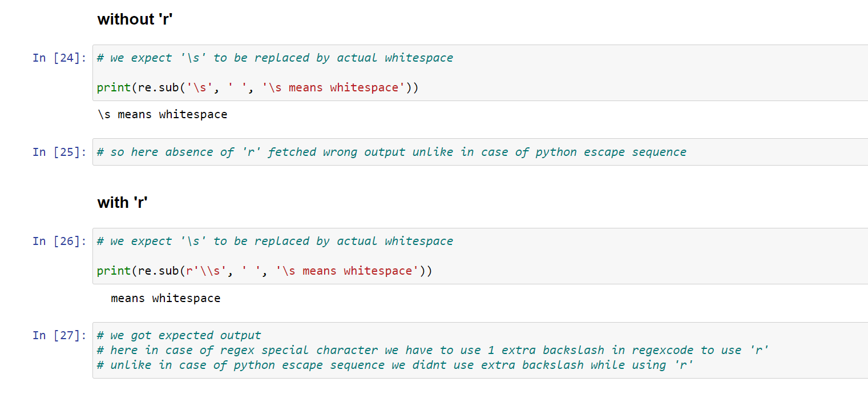Click the In [27] prompt label

point(60,335)
